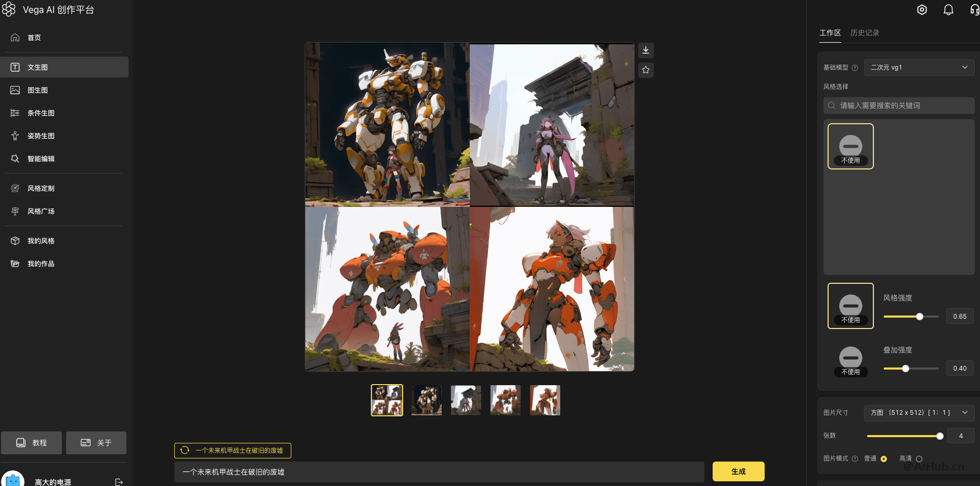Favorite the image with star icon
980x486 pixels.
point(646,70)
